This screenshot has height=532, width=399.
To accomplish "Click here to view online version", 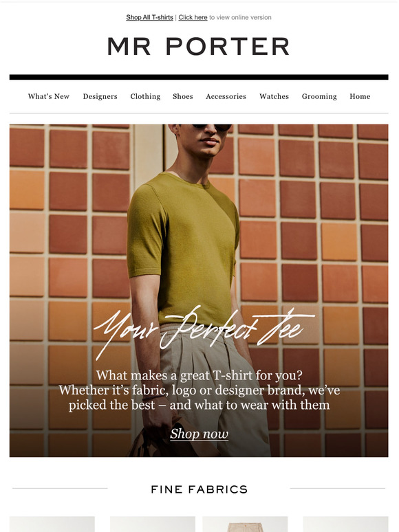I will tap(193, 17).
